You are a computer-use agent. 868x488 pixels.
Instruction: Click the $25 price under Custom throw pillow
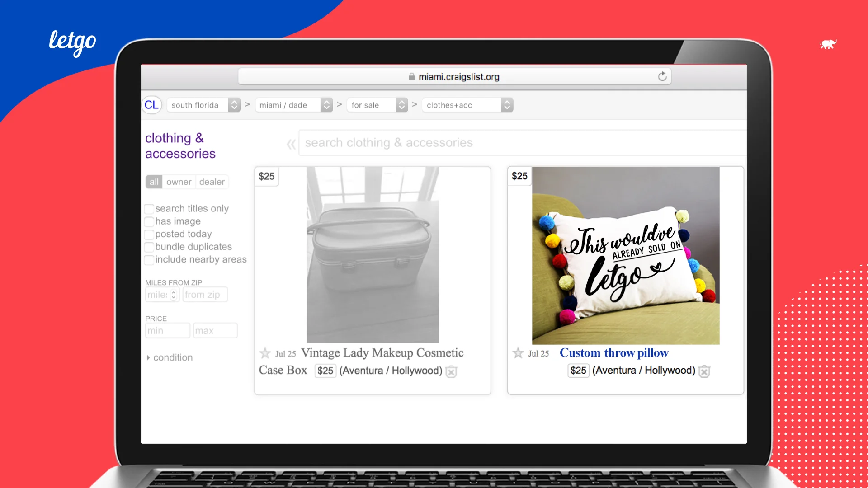coord(579,371)
